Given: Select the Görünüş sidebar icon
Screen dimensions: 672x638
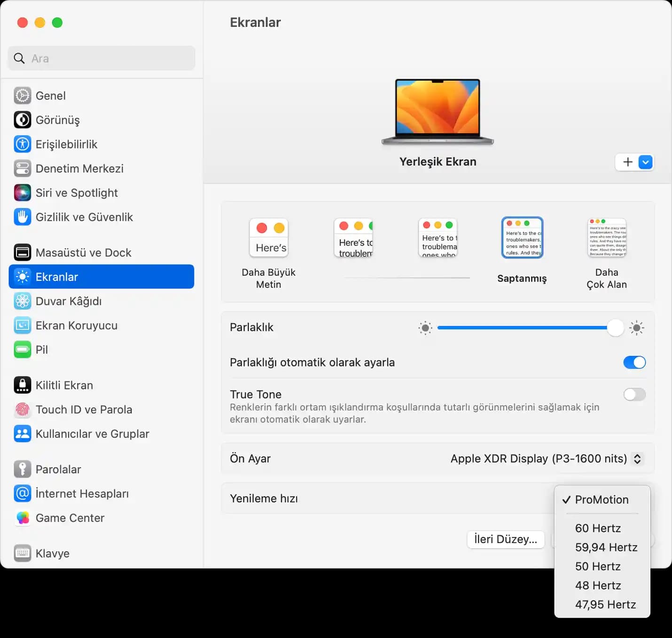Looking at the screenshot, I should coord(22,120).
